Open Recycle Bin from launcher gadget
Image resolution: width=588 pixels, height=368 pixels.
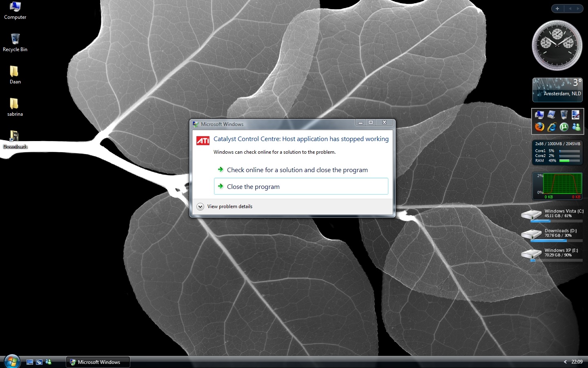pos(564,115)
